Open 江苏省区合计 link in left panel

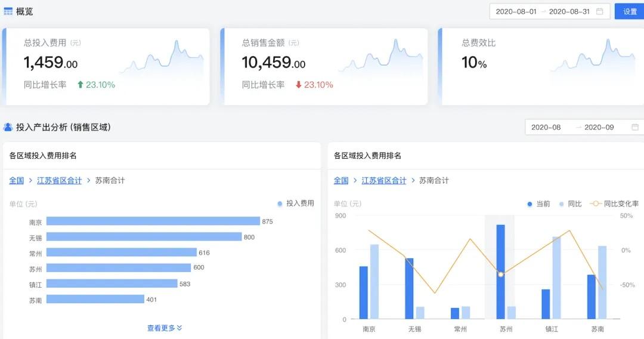[59, 180]
